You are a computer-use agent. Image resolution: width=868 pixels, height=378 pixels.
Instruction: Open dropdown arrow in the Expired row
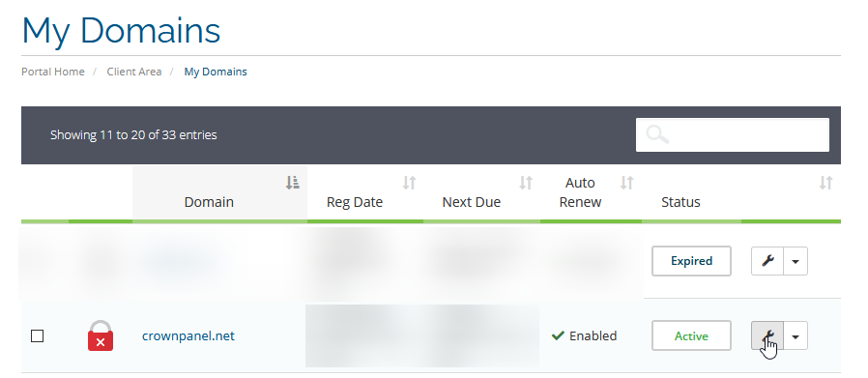click(796, 261)
